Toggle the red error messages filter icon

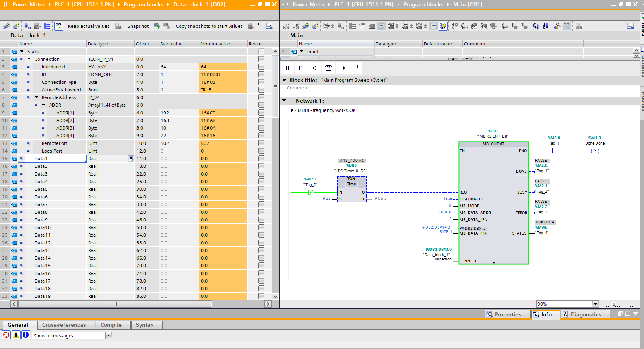pyautogui.click(x=6, y=335)
